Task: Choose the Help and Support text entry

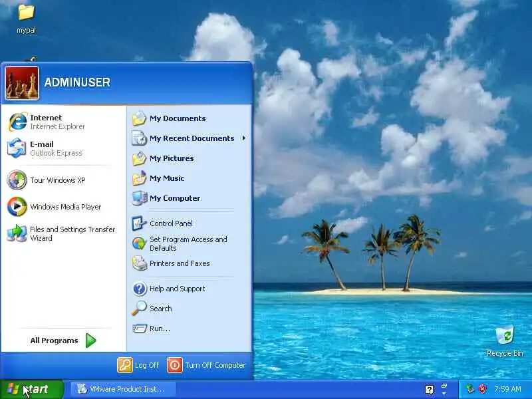Action: pos(177,289)
